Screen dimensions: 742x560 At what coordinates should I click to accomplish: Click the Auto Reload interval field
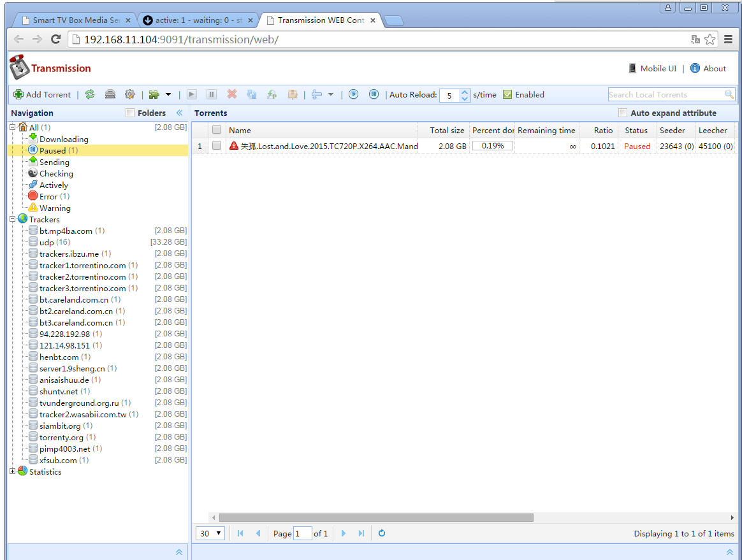(x=450, y=95)
